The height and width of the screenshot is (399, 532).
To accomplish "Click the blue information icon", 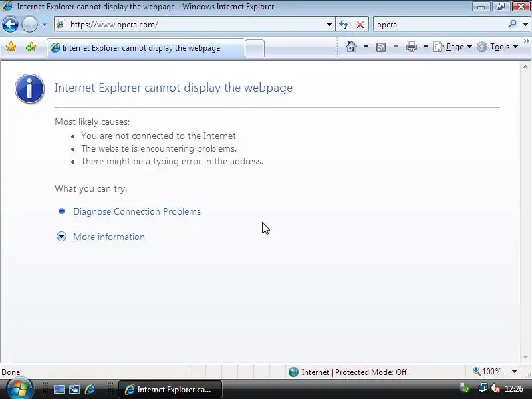I will 29,88.
